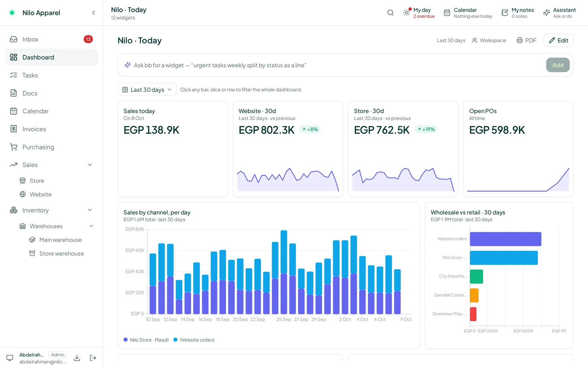
Task: Click the monitor icon beside Abdelrahman
Action: point(10,358)
